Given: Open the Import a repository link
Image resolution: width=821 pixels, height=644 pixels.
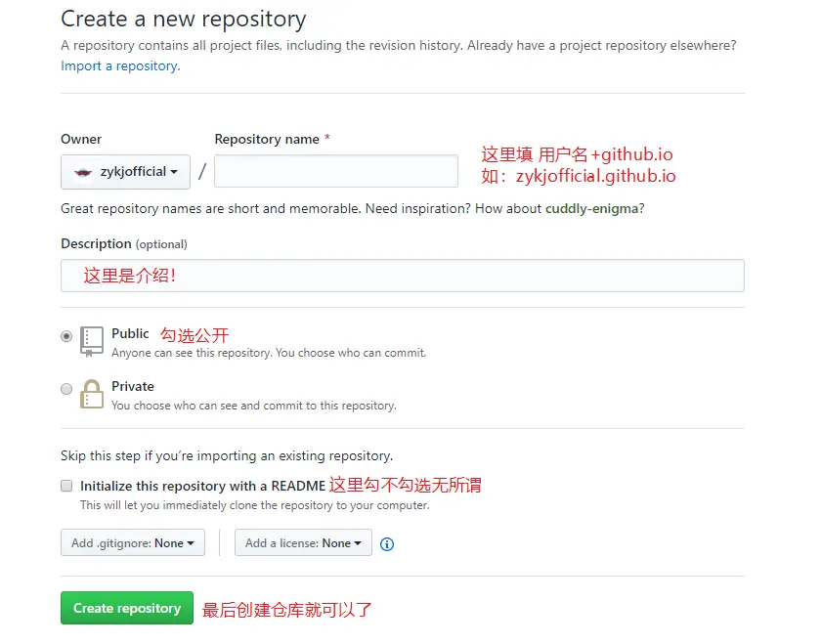Looking at the screenshot, I should coord(120,65).
